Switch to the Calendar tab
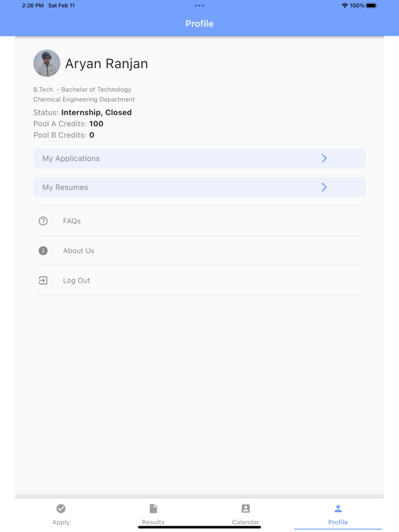The image size is (399, 532). click(246, 513)
